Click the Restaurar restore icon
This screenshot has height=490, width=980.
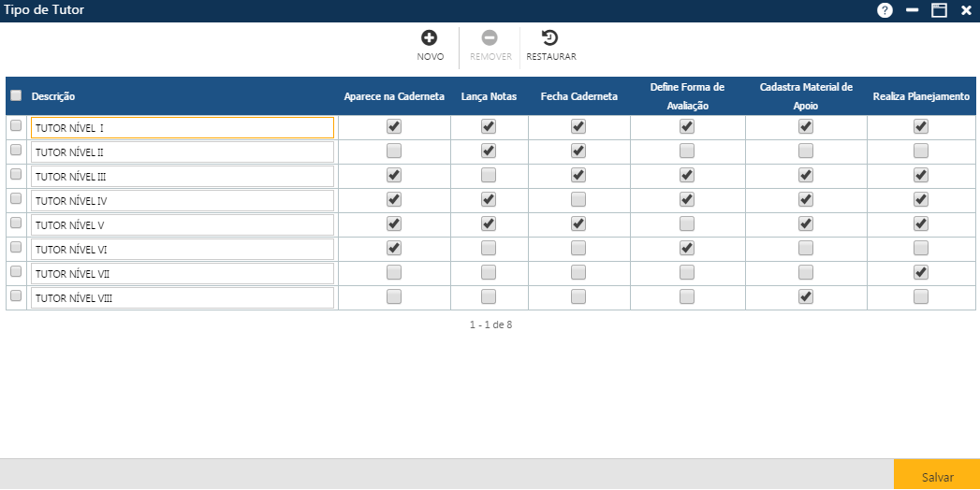coord(550,38)
